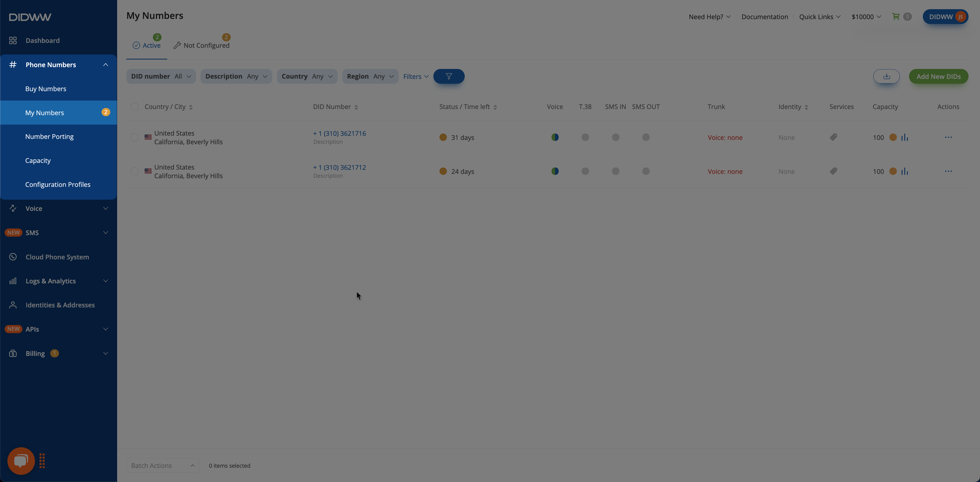Open the shopping cart icon
This screenshot has height=482, width=980.
pyautogui.click(x=896, y=16)
